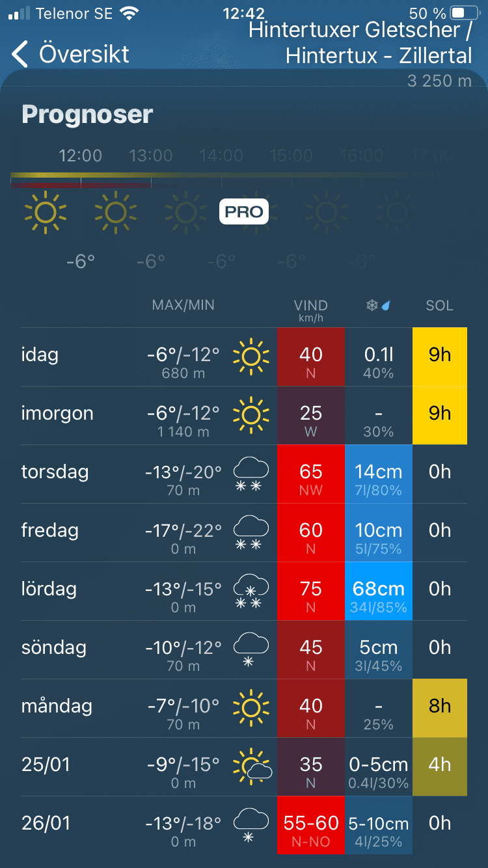Open the PRO upgrade badge
This screenshot has width=488, height=868.
coord(244,211)
